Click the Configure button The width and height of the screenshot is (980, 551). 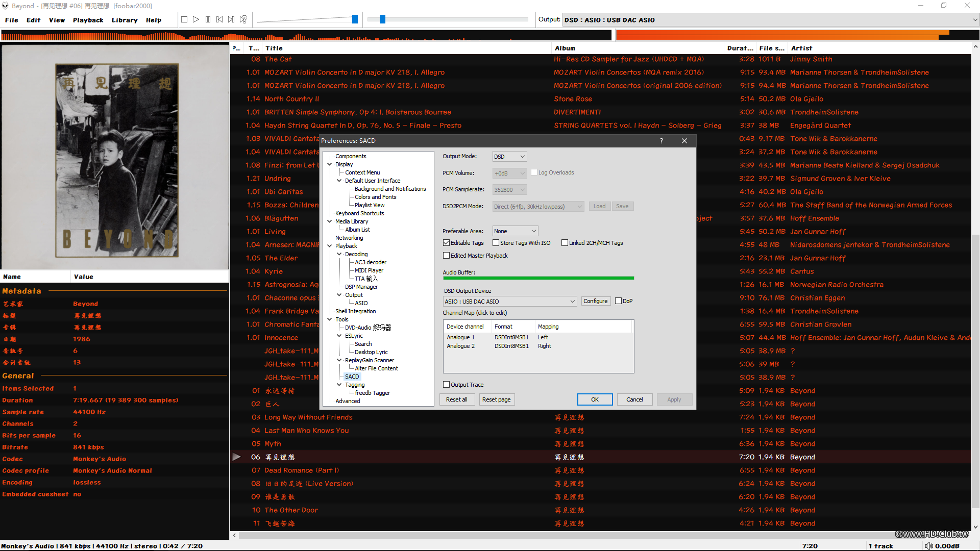click(x=595, y=301)
